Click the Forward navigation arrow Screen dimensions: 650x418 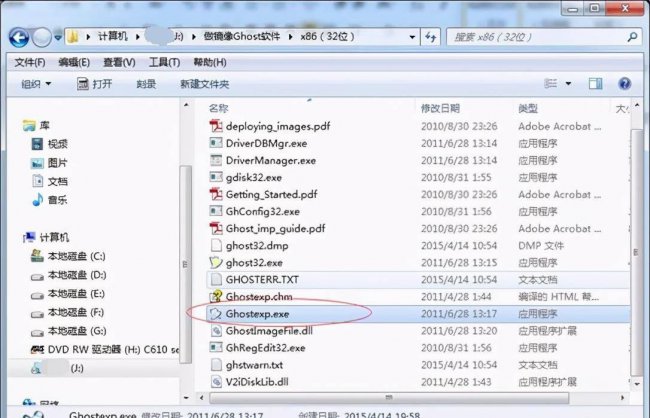tap(41, 38)
